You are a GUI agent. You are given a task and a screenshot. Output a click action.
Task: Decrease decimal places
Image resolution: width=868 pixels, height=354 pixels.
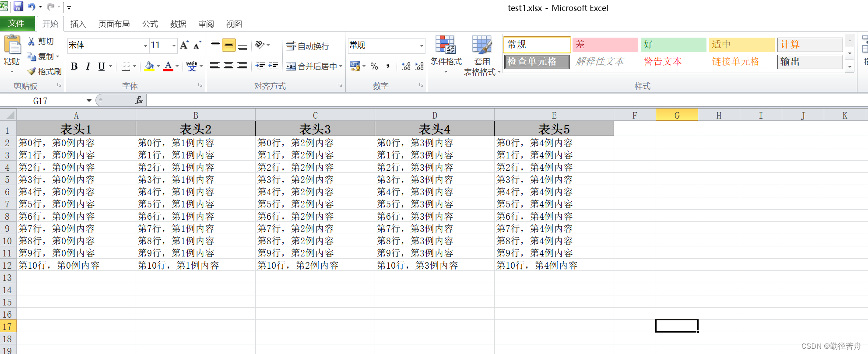(419, 66)
